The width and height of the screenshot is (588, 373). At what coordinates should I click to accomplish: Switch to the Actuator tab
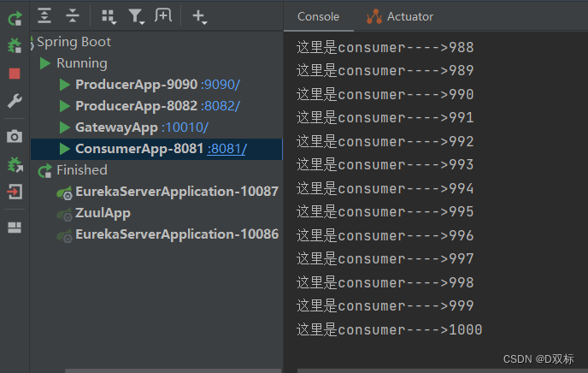click(x=410, y=16)
